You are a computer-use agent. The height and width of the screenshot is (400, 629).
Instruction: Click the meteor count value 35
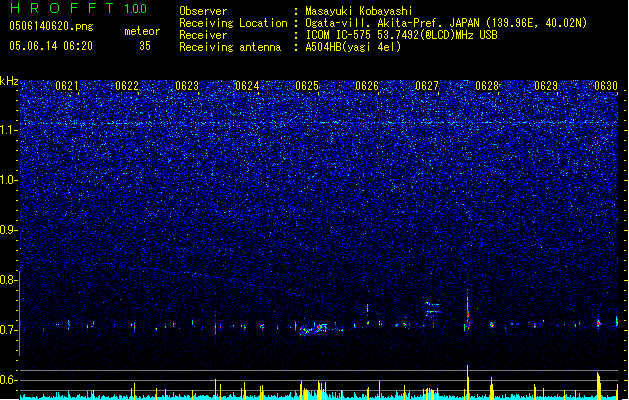(x=145, y=46)
